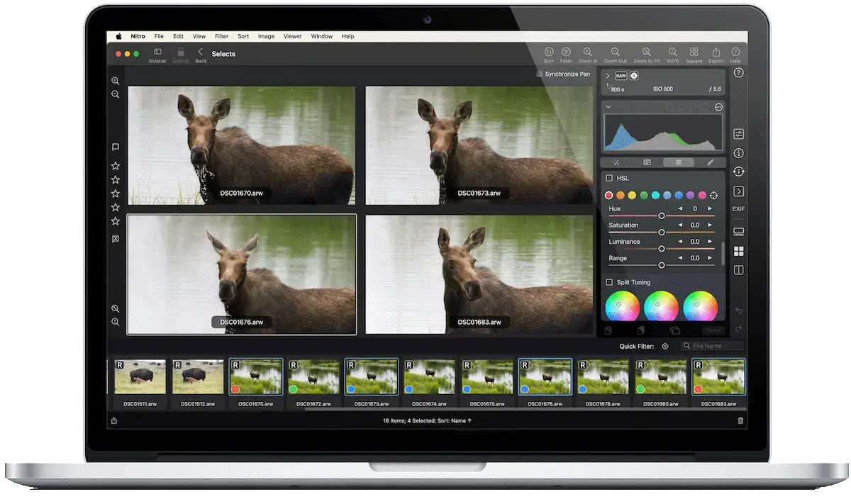This screenshot has height=504, width=851.
Task: Toggle the HSL adjustment checkbox
Action: click(x=608, y=178)
